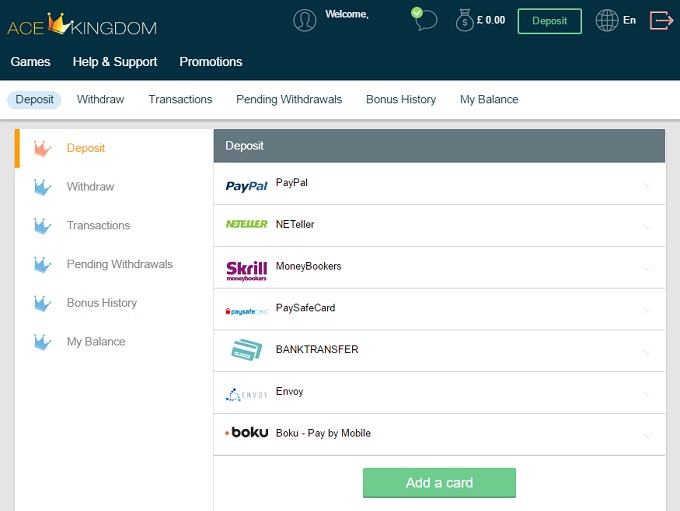Click the bank transfer card icon
This screenshot has width=680, height=511.
pos(246,351)
